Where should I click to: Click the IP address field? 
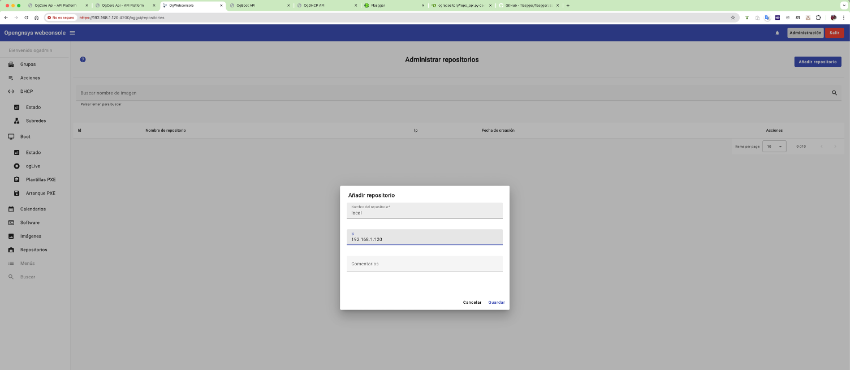(424, 237)
